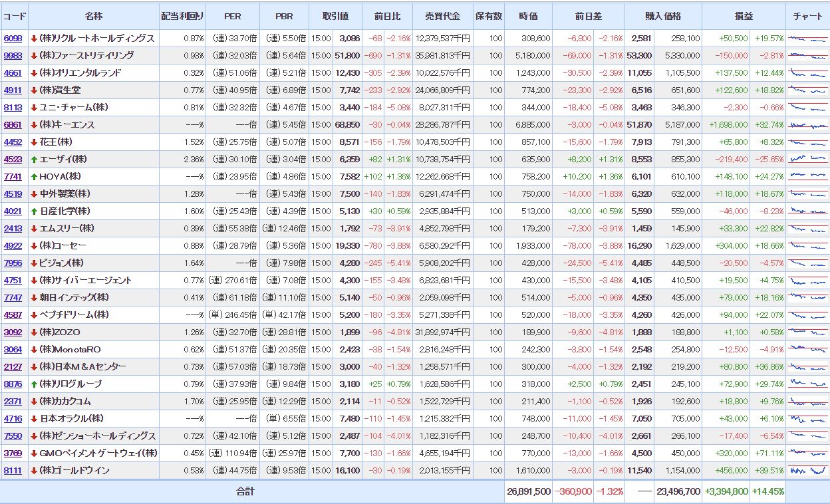Click the red down arrow beside ZOZO
Image resolution: width=830 pixels, height=504 pixels.
click(x=34, y=332)
